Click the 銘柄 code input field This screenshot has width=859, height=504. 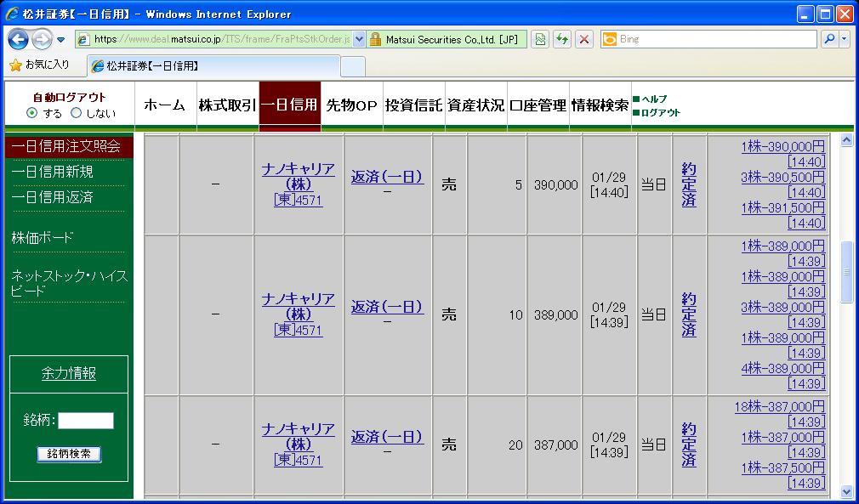(x=86, y=421)
